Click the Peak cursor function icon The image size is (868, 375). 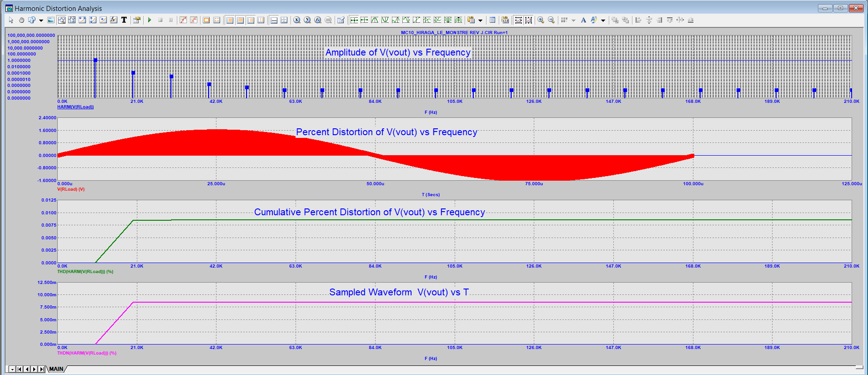tap(375, 20)
